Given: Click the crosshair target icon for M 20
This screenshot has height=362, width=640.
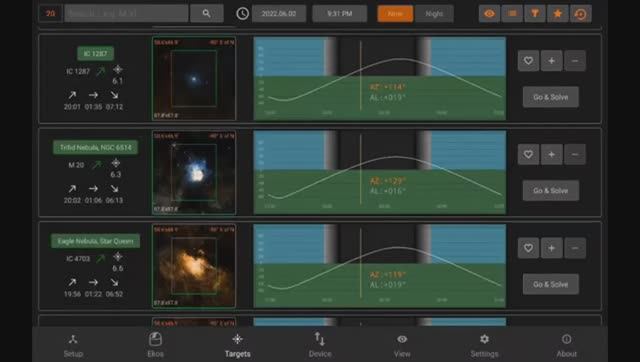Looking at the screenshot, I should click(116, 163).
